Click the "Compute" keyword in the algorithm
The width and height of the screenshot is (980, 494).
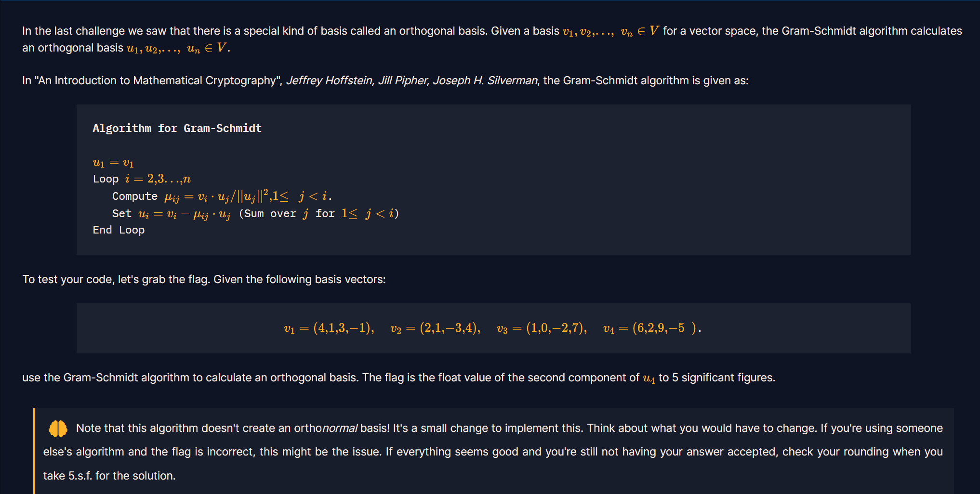click(x=134, y=196)
